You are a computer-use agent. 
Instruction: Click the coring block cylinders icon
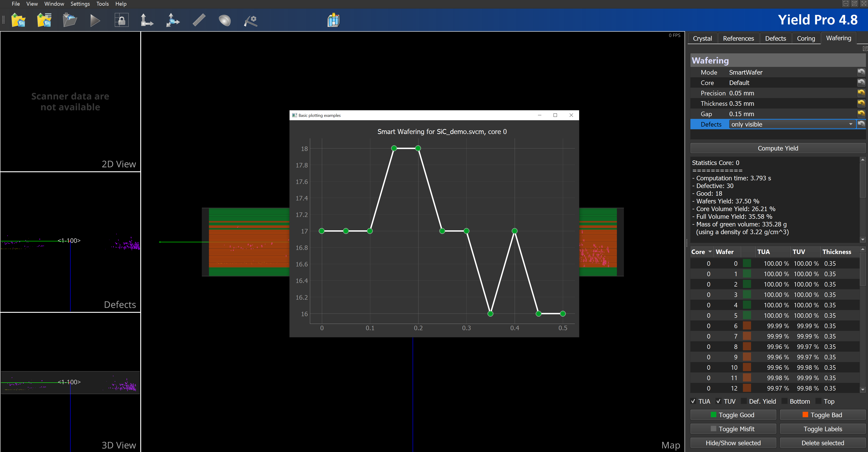pyautogui.click(x=333, y=20)
